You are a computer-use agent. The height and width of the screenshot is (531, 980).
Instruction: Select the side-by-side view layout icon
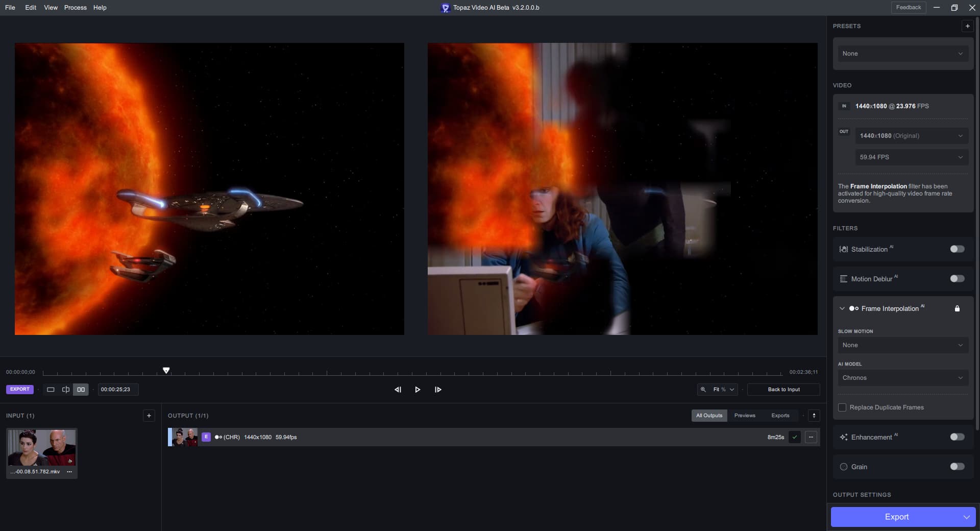point(81,390)
